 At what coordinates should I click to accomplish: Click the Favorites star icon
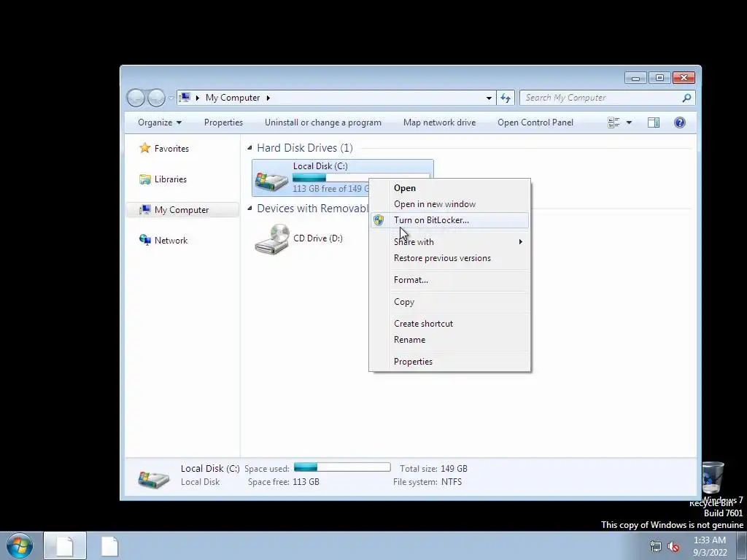145,148
